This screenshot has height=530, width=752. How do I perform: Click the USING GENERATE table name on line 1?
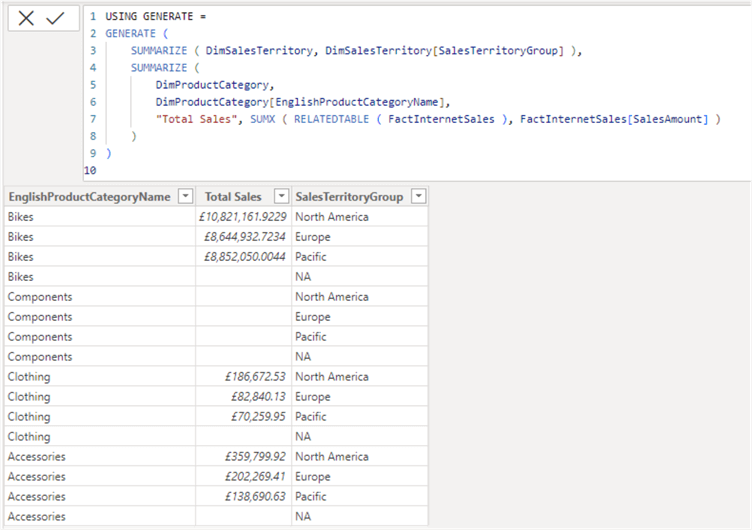[x=149, y=16]
